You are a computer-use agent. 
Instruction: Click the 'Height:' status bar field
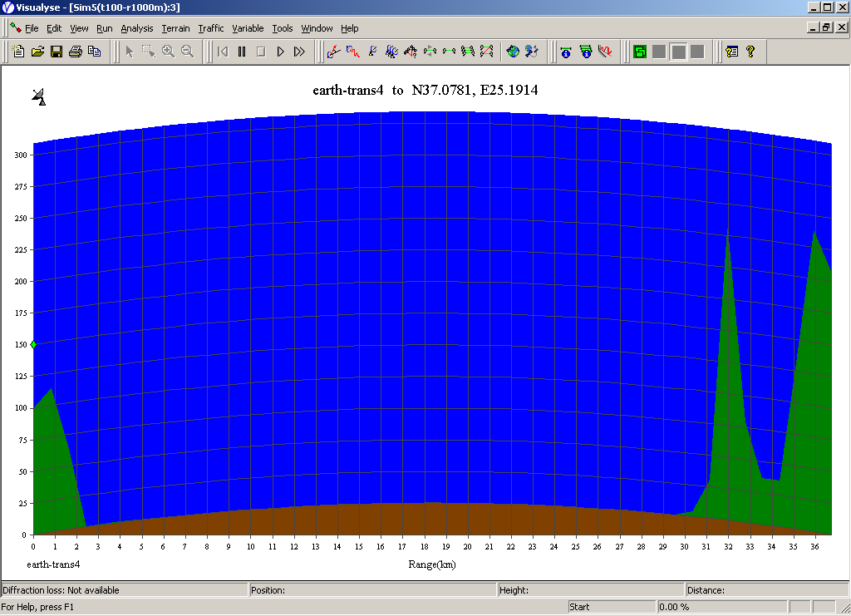point(591,590)
